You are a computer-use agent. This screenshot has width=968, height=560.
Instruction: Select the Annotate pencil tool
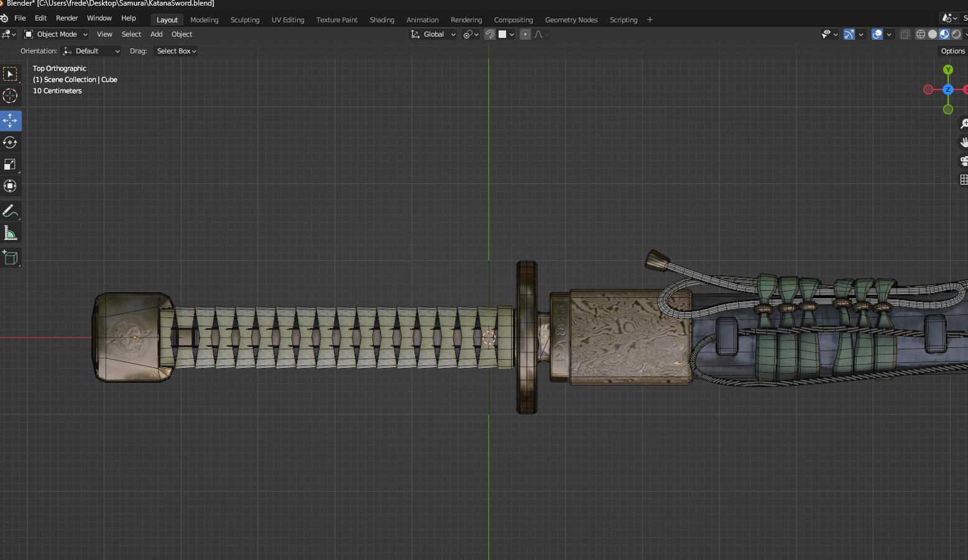click(x=10, y=211)
